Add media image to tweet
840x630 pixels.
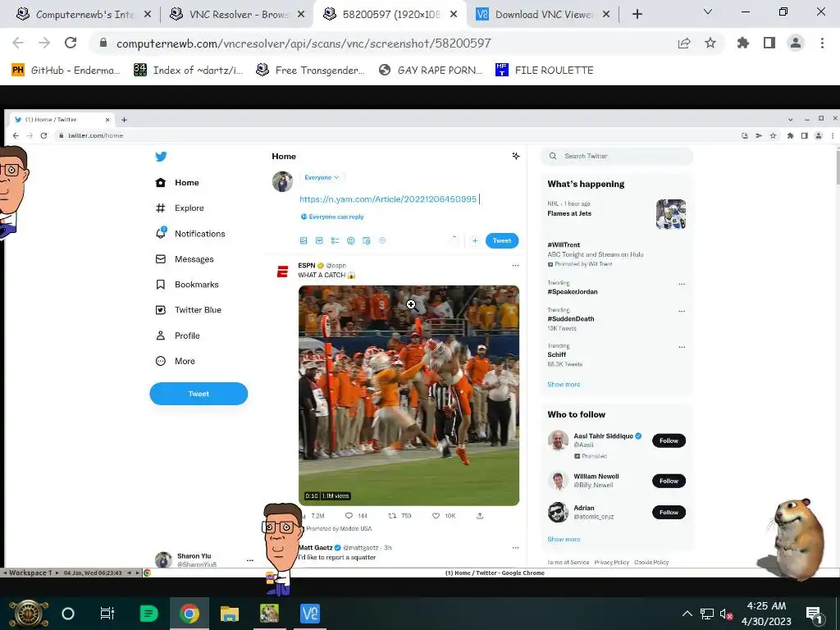tap(304, 240)
